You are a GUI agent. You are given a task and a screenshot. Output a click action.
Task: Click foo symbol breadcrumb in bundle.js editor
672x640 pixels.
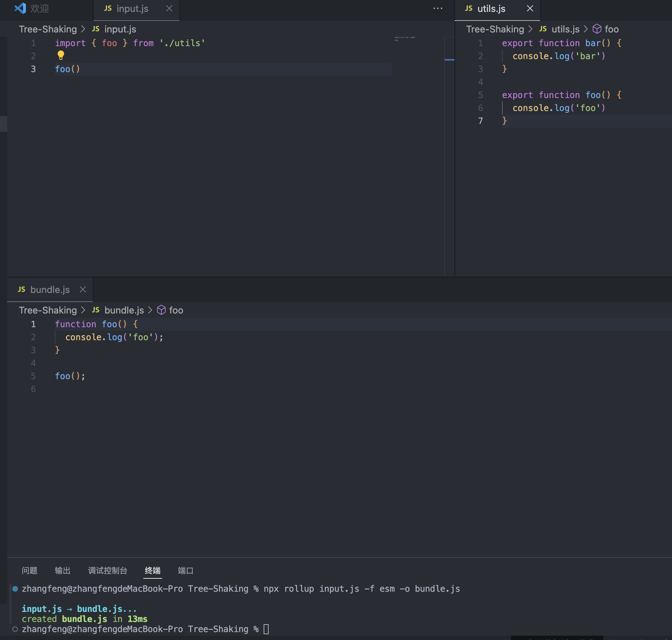point(176,310)
